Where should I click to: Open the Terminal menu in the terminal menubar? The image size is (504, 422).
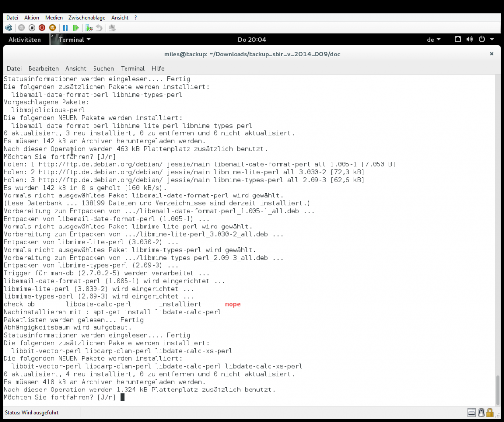click(x=133, y=68)
